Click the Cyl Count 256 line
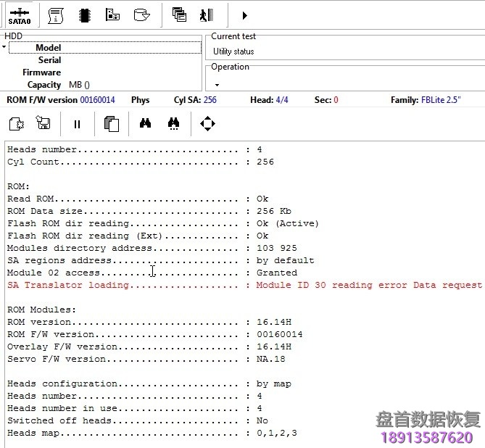This screenshot has height=448, width=485. point(141,162)
